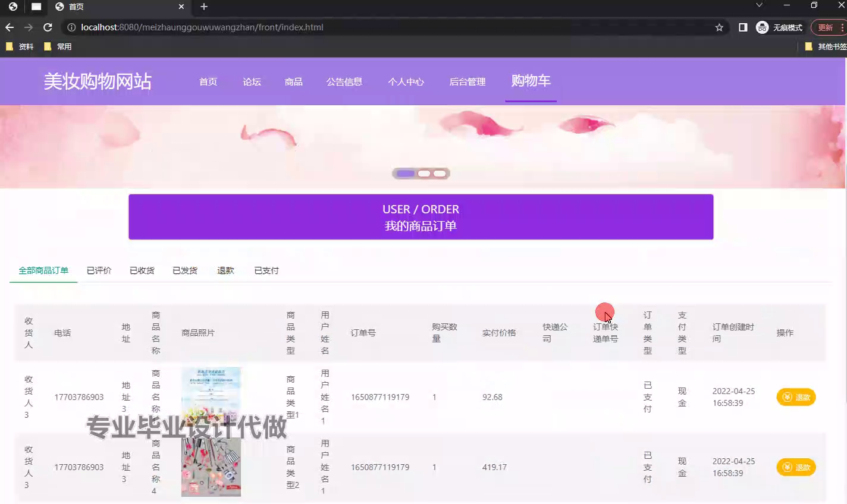Image resolution: width=847 pixels, height=504 pixels.
Task: Click the site info icon in address bar
Action: 71,27
